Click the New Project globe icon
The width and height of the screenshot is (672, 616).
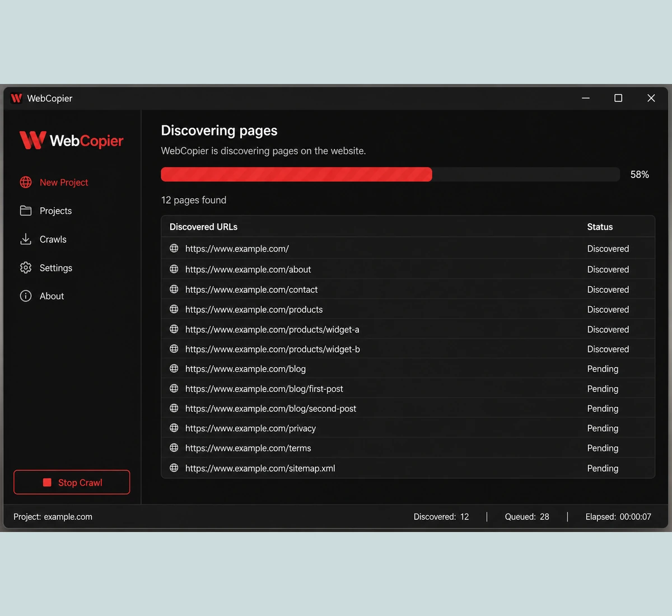click(x=26, y=182)
